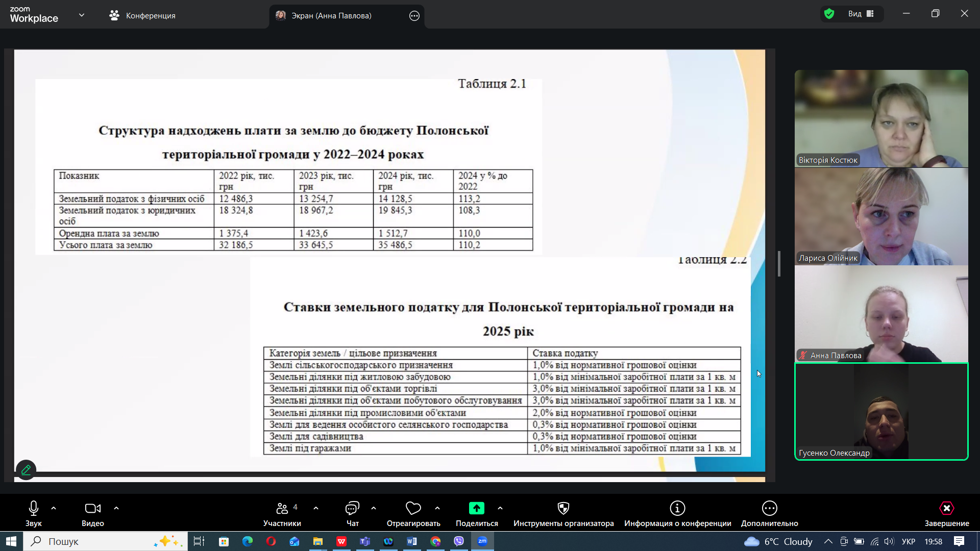
Task: Click the Завершение end meeting button
Action: (x=946, y=513)
